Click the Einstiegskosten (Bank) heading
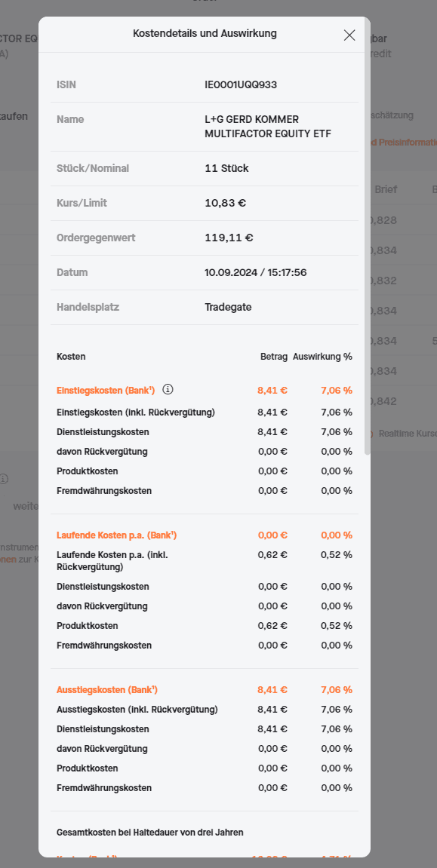Image resolution: width=437 pixels, height=868 pixels. pos(106,391)
